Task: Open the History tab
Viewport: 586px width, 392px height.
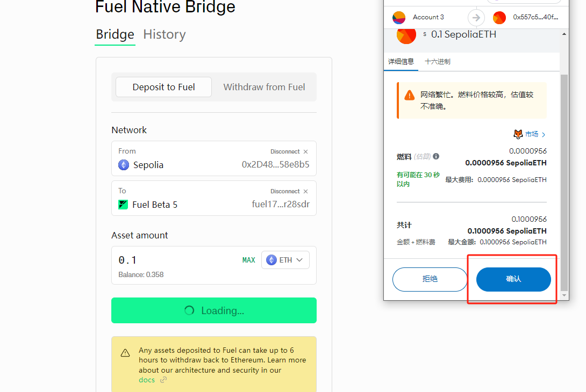Action: click(x=165, y=34)
